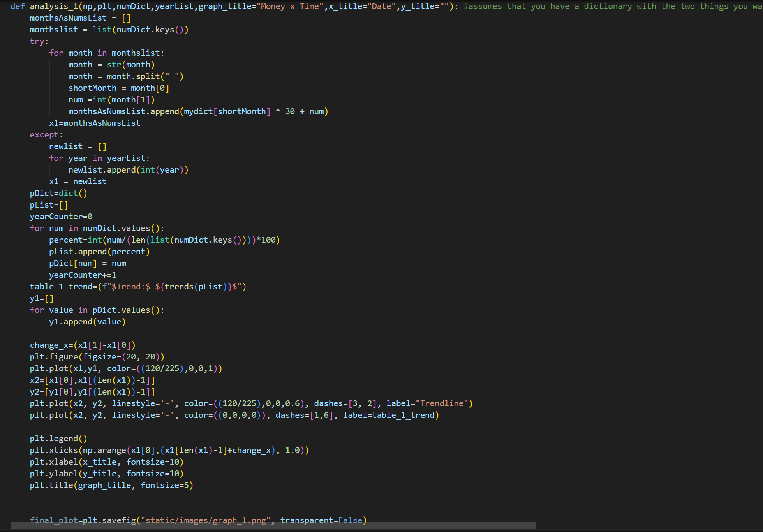
Task: Click the 'newlist = []' assignment
Action: pos(78,146)
